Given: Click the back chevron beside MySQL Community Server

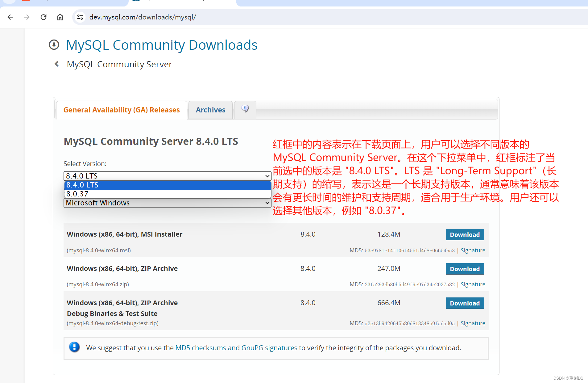Looking at the screenshot, I should pyautogui.click(x=57, y=64).
